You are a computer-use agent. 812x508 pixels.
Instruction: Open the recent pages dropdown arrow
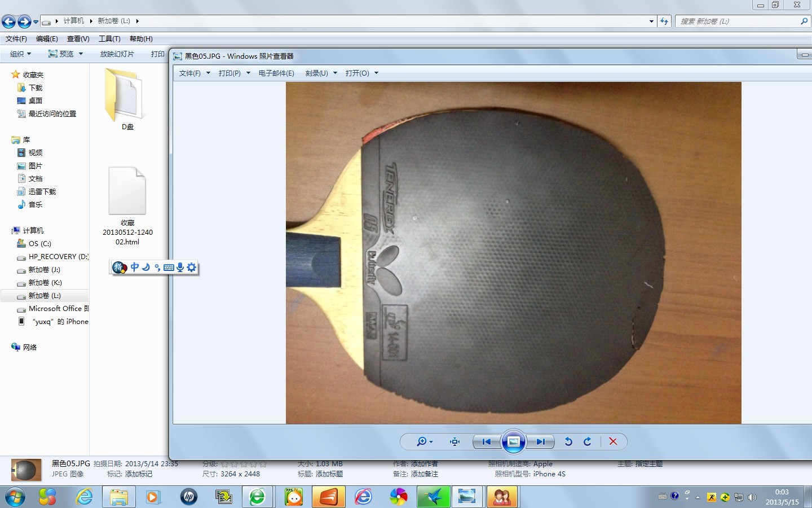tap(36, 22)
